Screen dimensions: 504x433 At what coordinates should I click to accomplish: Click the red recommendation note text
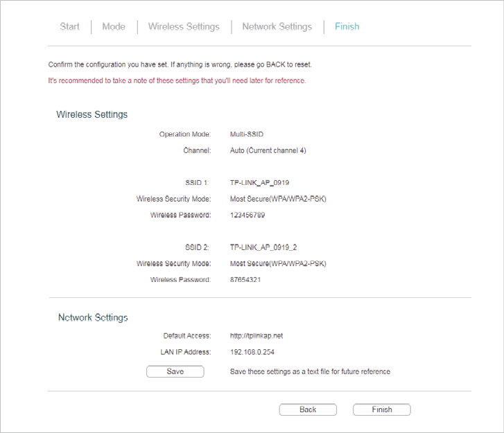[177, 80]
